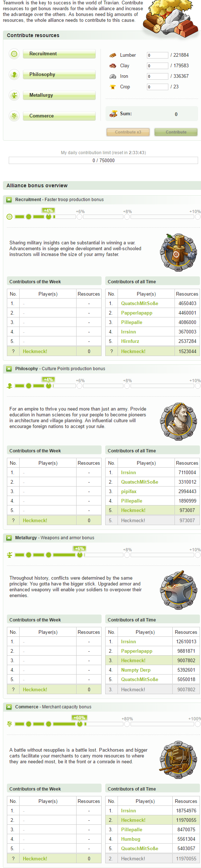Select the Recruitment bonus button
The image size is (201, 868).
(60, 54)
